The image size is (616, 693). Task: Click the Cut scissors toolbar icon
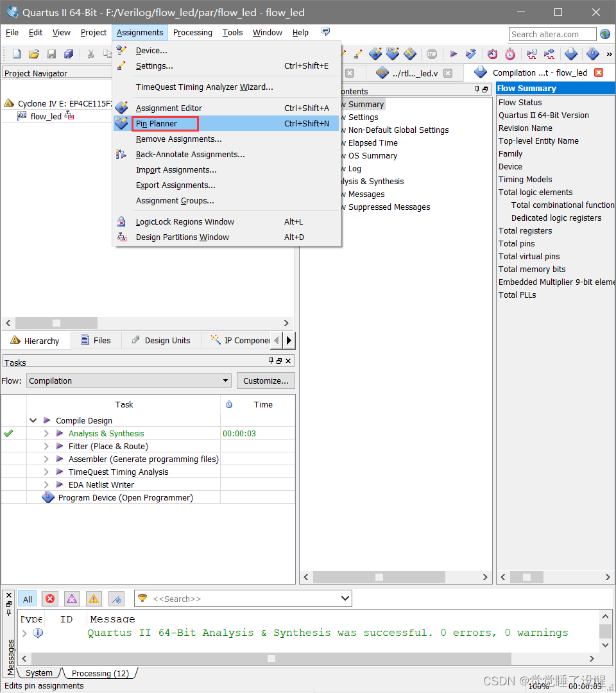(x=90, y=54)
